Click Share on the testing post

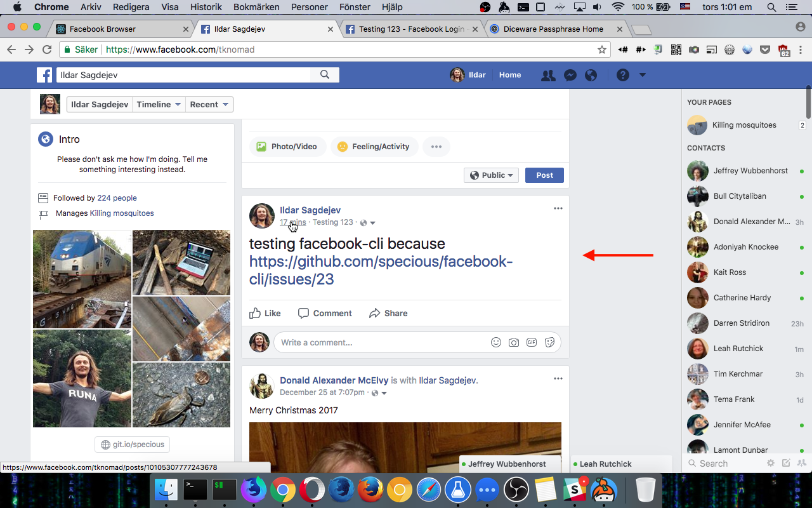tap(388, 313)
